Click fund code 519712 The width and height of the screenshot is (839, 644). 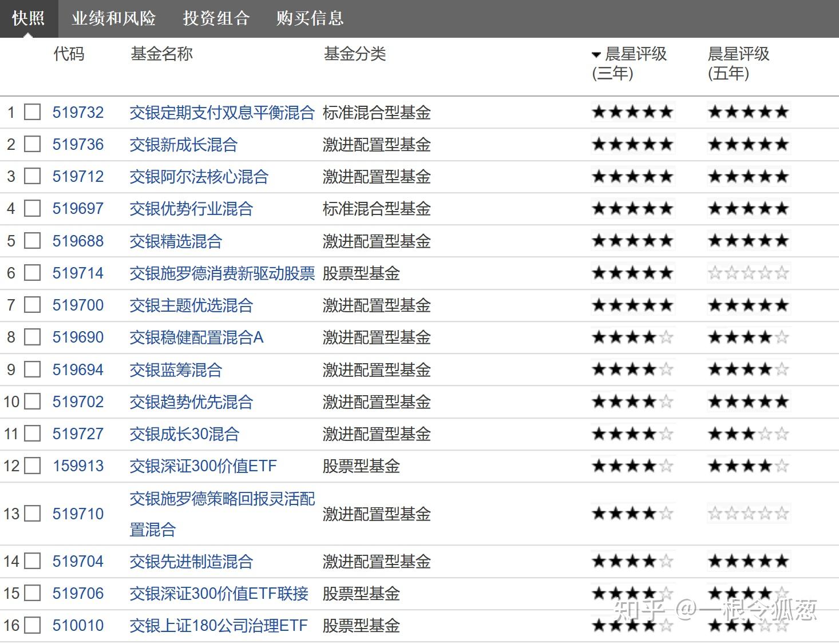pos(78,176)
